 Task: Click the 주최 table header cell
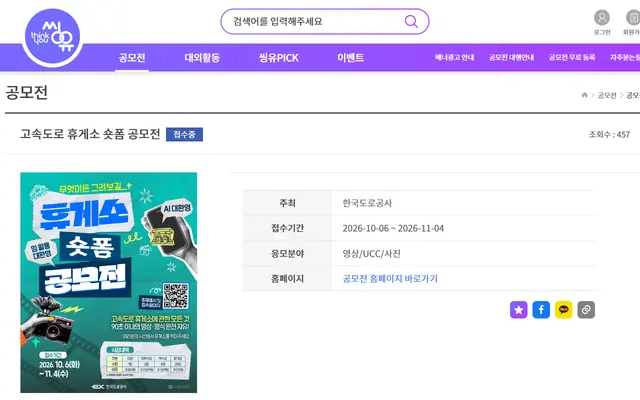tap(287, 203)
